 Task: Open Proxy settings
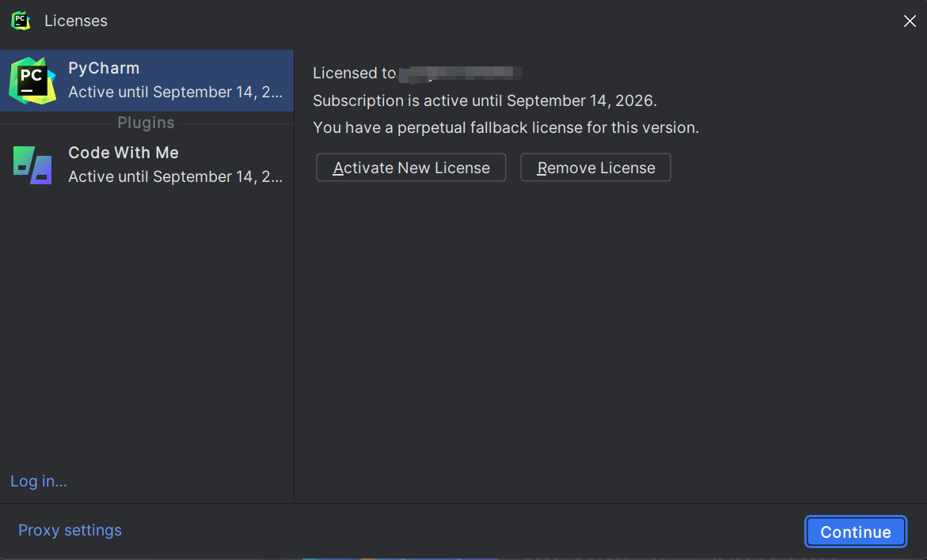(x=70, y=531)
